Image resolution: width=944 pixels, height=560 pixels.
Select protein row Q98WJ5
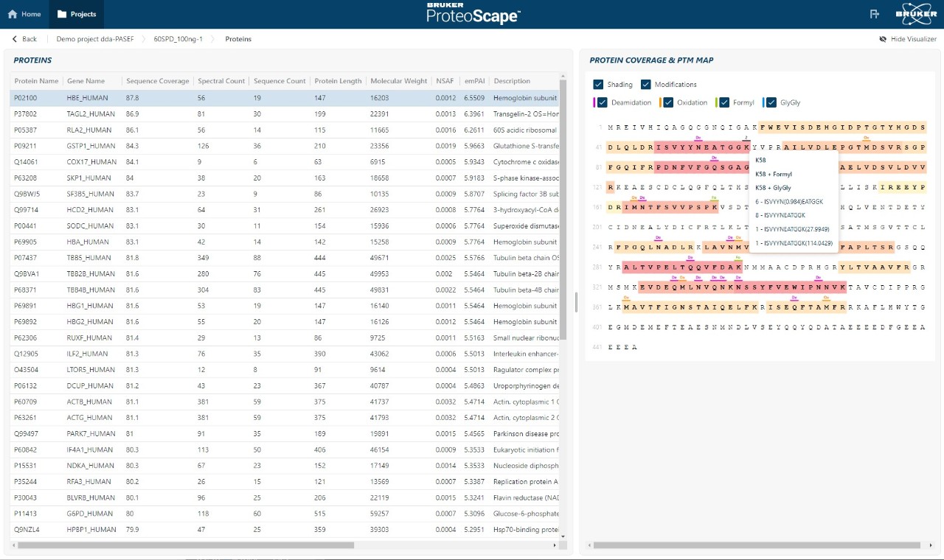(285, 194)
